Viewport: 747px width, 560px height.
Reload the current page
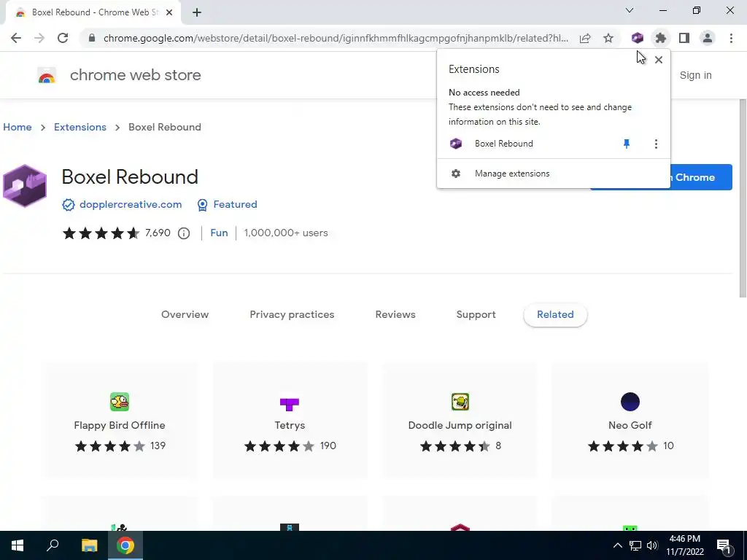click(x=63, y=38)
